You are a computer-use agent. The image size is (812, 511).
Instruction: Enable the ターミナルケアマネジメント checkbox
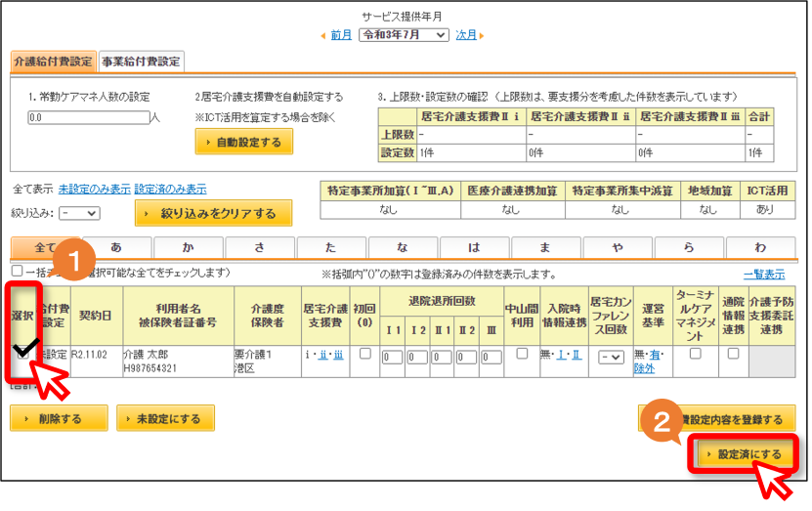click(x=695, y=354)
